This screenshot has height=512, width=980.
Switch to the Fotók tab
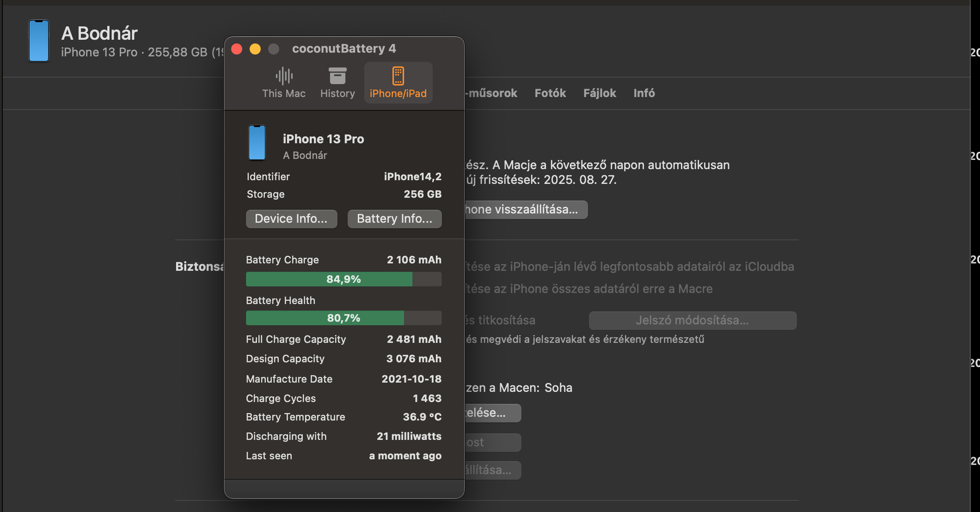(550, 93)
